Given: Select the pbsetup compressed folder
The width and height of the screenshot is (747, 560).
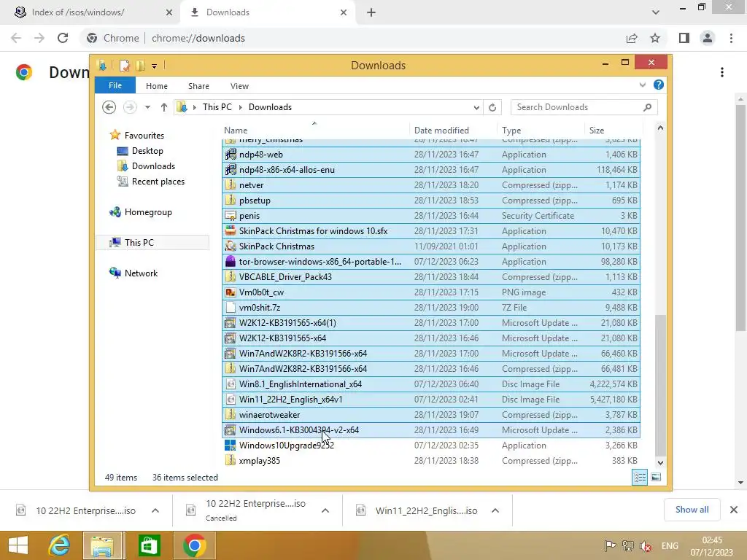Looking at the screenshot, I should (x=430, y=201).
